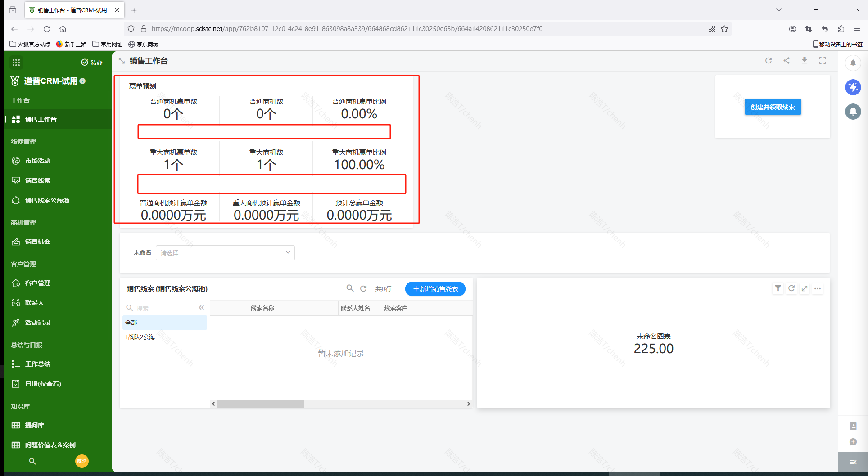
Task: Click the refresh icon in dashboard header
Action: (769, 61)
